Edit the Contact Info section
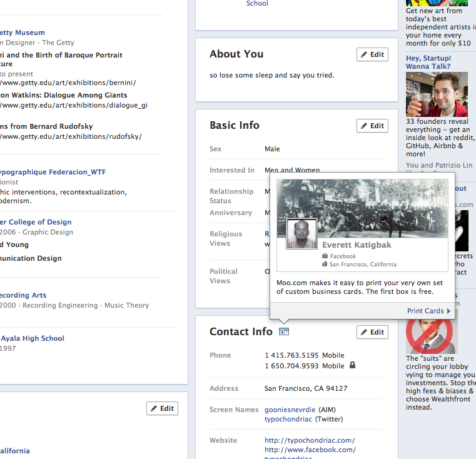 tap(373, 332)
